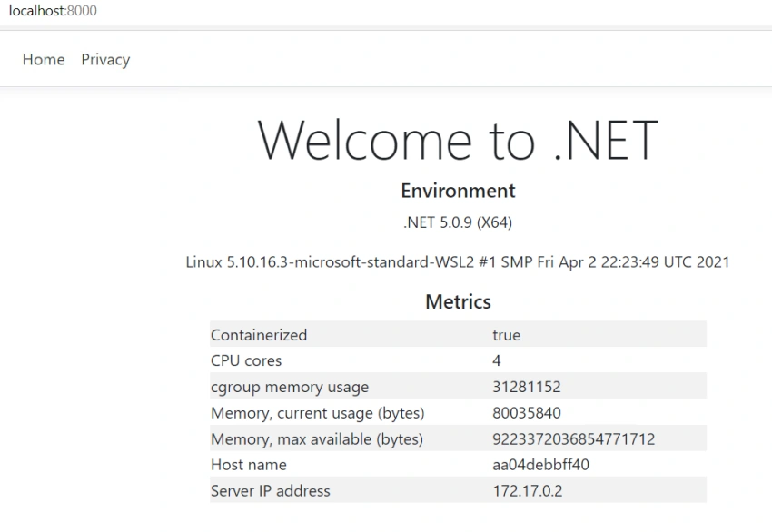
Task: Click host name value aa04debbff40
Action: coord(540,465)
